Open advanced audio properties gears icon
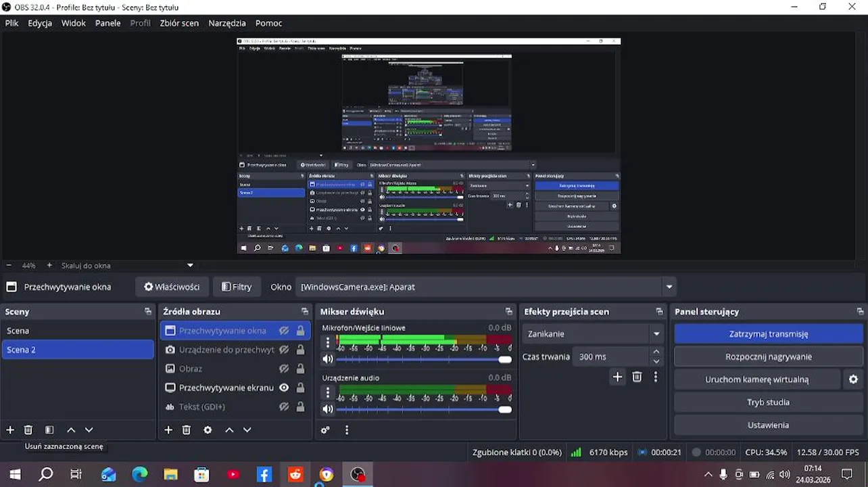868x487 pixels. point(325,430)
